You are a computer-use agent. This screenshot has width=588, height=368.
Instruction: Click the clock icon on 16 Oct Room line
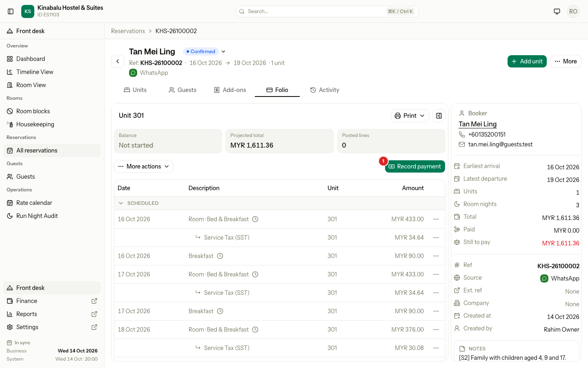click(x=255, y=219)
